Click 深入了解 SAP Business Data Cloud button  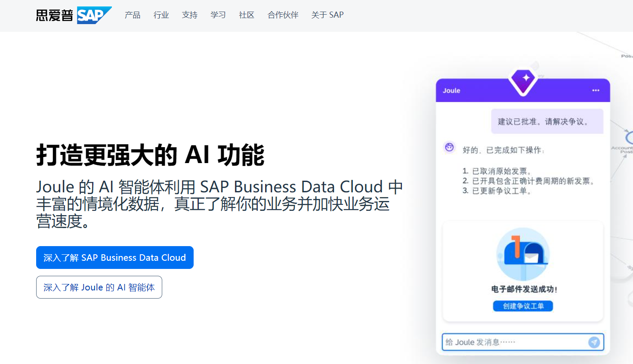115,257
